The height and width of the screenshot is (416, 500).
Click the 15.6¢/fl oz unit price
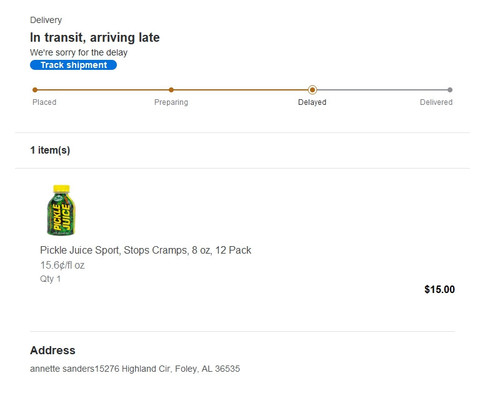click(62, 265)
